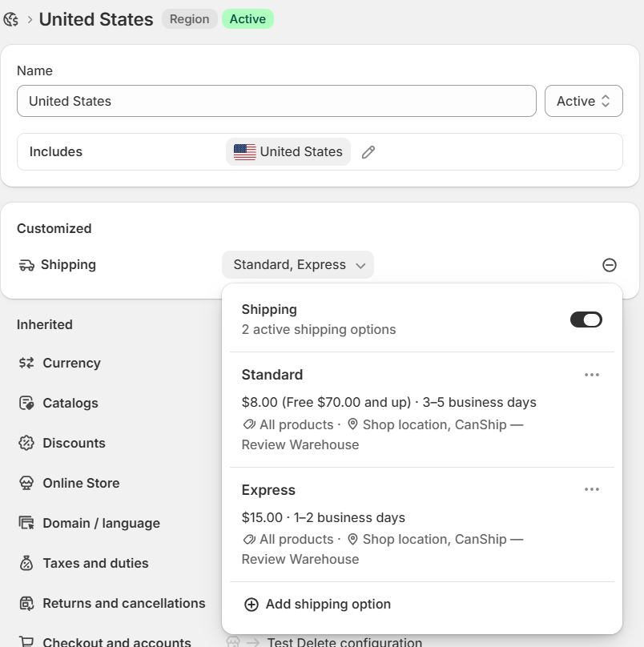Click the Standard rate '$8.00 (Free $70.00 and up)' text
The width and height of the screenshot is (644, 647).
coord(326,402)
